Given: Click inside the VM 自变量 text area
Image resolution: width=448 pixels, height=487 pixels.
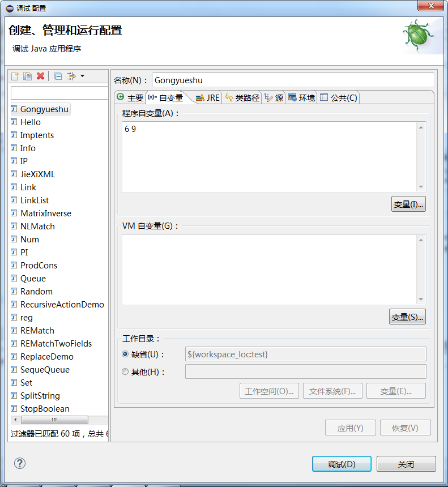Looking at the screenshot, I should 269,270.
